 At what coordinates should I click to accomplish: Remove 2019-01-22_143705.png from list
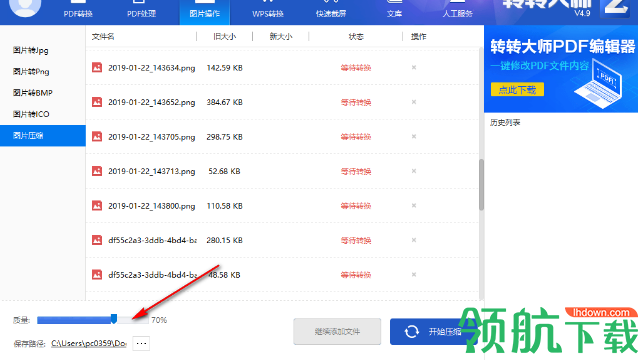click(414, 136)
